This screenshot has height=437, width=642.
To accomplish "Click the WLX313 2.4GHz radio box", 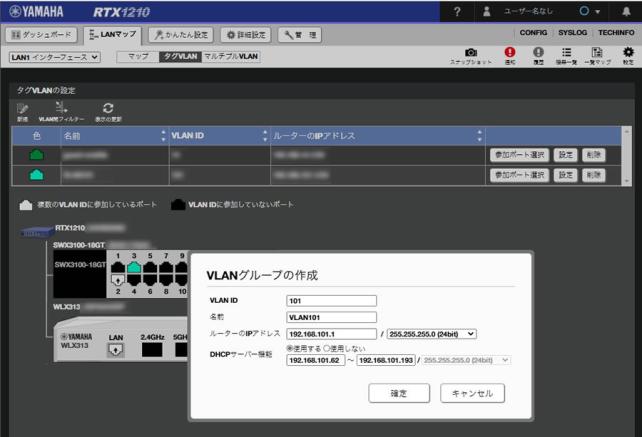I will click(152, 350).
